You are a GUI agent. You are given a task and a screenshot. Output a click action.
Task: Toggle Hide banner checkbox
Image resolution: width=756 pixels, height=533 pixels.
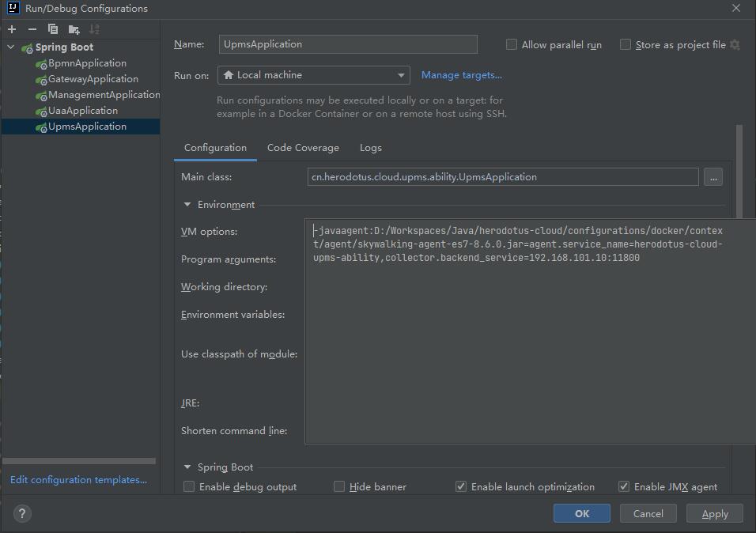pos(339,486)
